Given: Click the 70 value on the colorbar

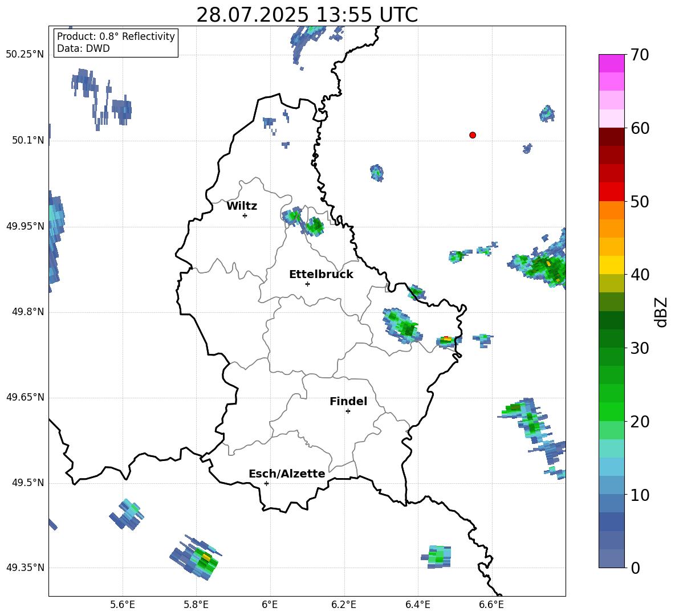Looking at the screenshot, I should point(640,55).
